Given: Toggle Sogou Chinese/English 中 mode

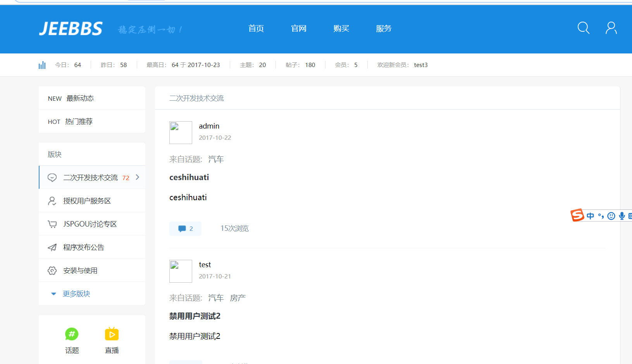Looking at the screenshot, I should click(x=590, y=216).
